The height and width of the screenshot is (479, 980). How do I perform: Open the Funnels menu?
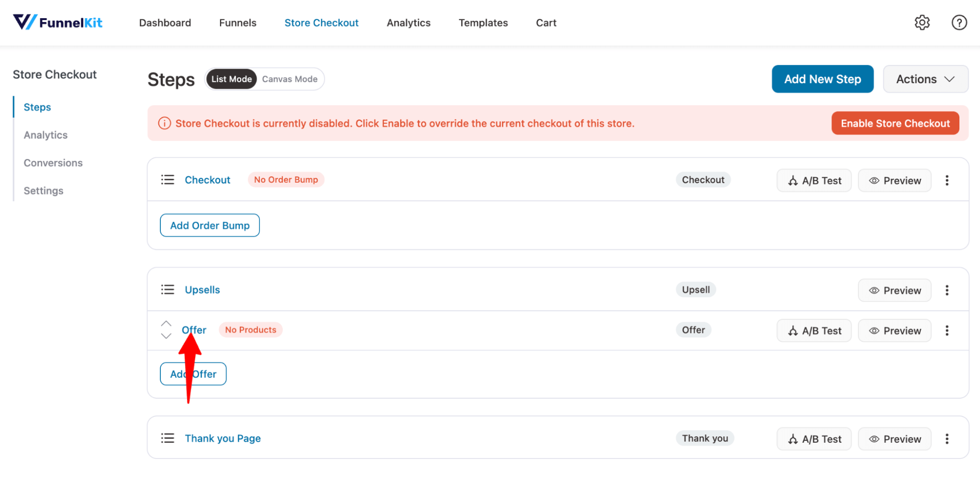[238, 23]
